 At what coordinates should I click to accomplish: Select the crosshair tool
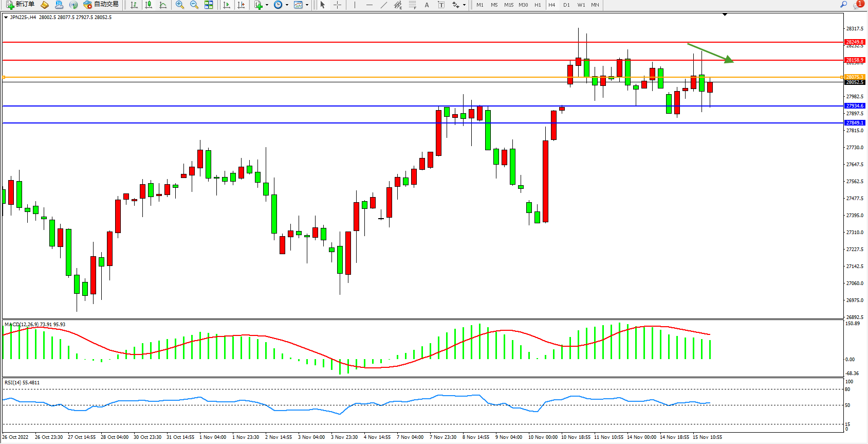click(x=337, y=5)
